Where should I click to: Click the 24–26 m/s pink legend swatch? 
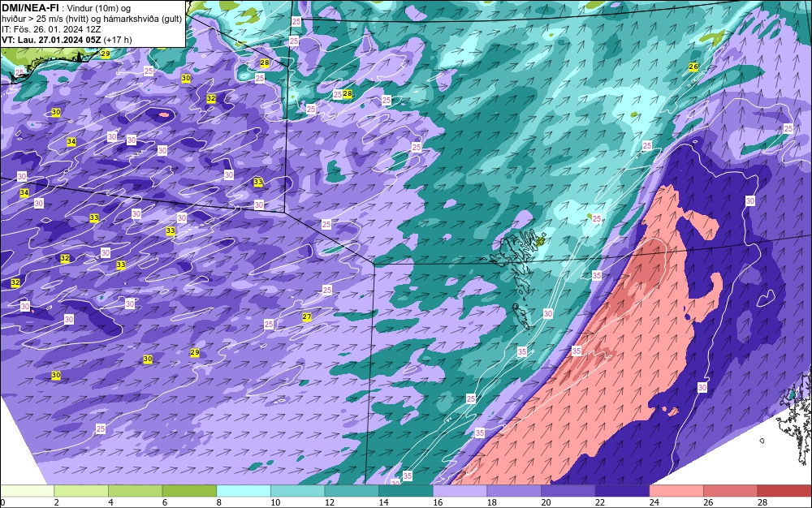[x=676, y=491]
